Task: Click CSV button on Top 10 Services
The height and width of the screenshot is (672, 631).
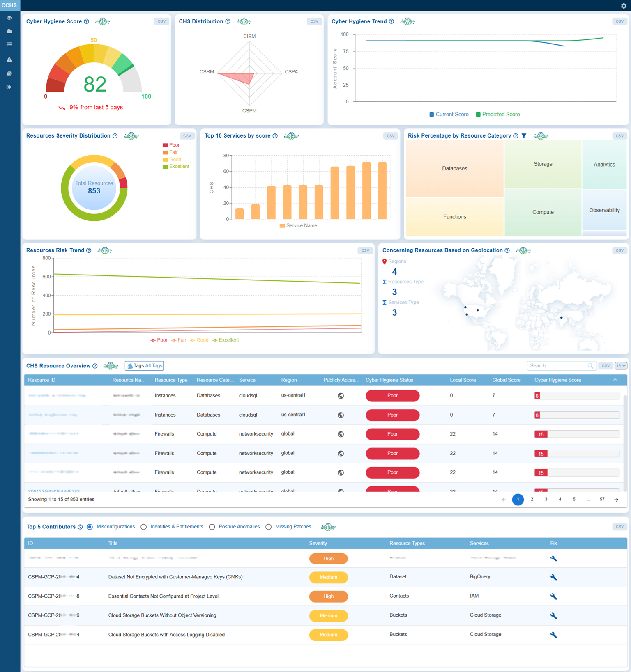Action: (390, 136)
